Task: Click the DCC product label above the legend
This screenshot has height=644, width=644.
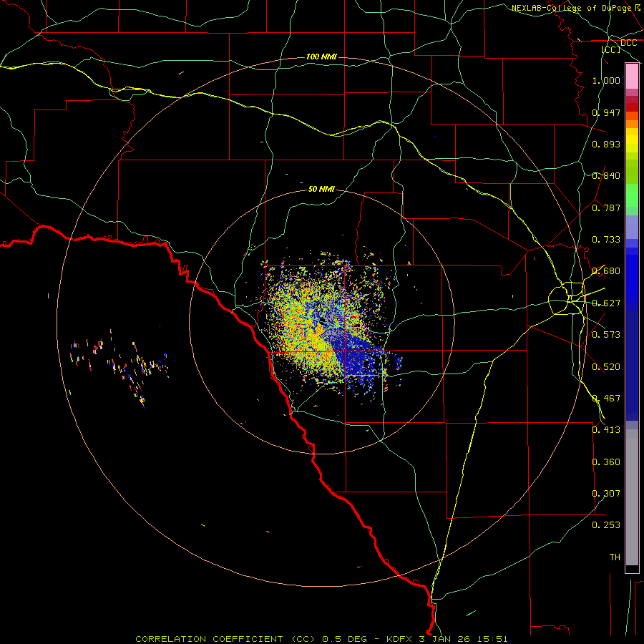Action: click(628, 43)
